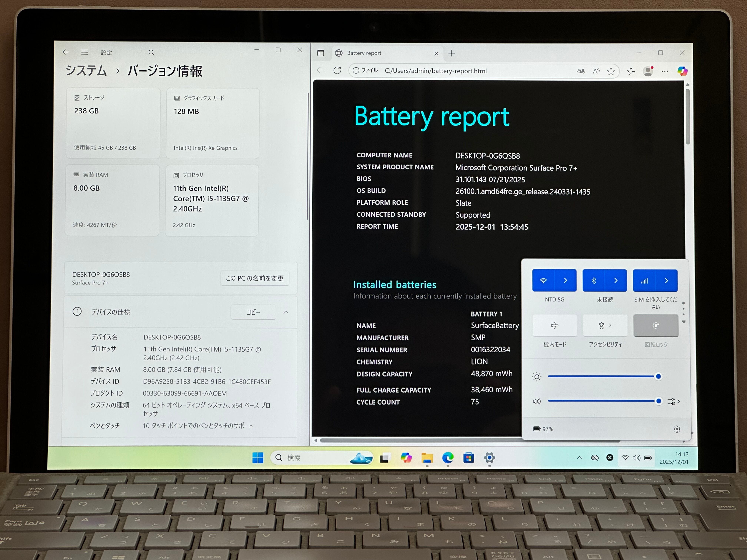Enable airplane mode (機内モード) tile
Image resolution: width=747 pixels, height=560 pixels.
(x=555, y=325)
